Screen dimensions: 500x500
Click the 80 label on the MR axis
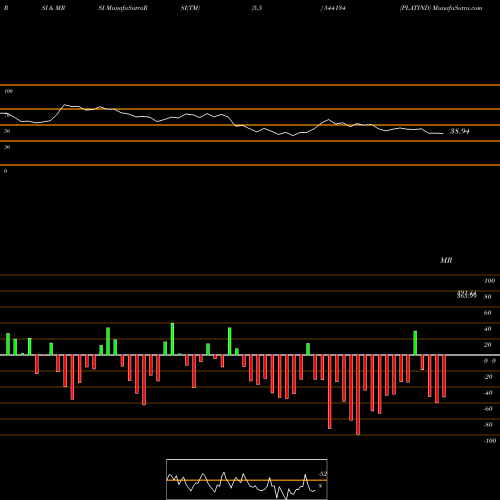click(x=487, y=297)
